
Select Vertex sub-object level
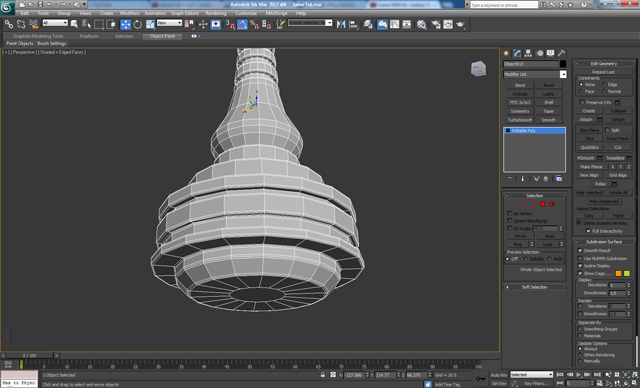click(516, 204)
